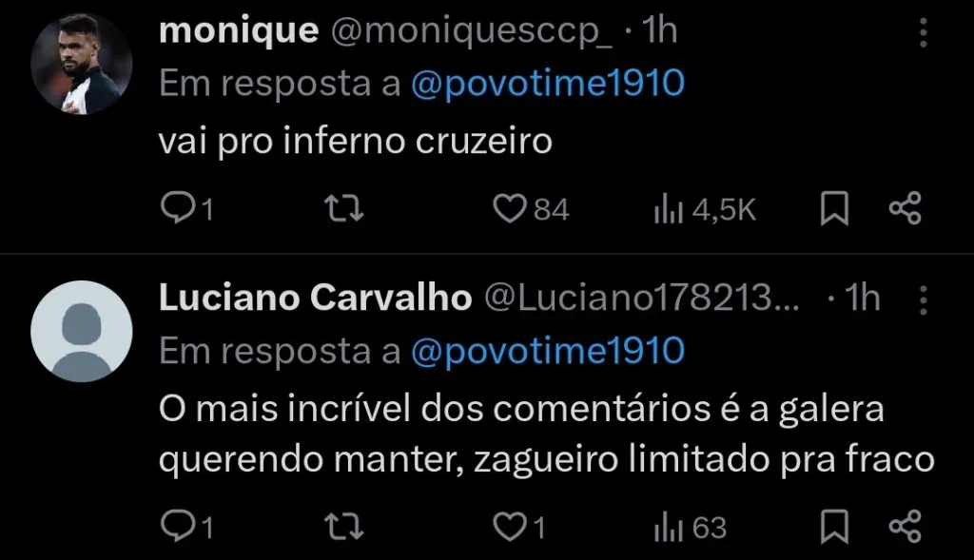
Task: Click the retweet icon under monique's reply
Action: coord(344,205)
